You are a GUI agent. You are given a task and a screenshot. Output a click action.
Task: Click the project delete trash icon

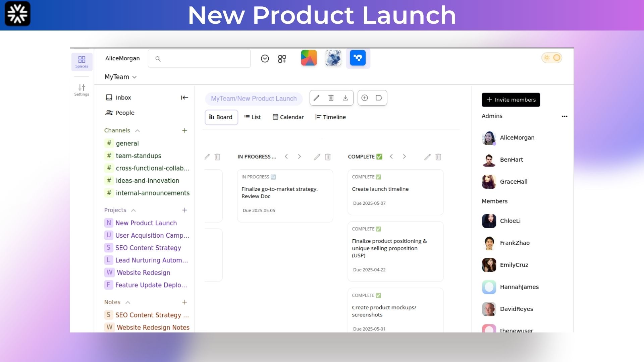(x=331, y=98)
